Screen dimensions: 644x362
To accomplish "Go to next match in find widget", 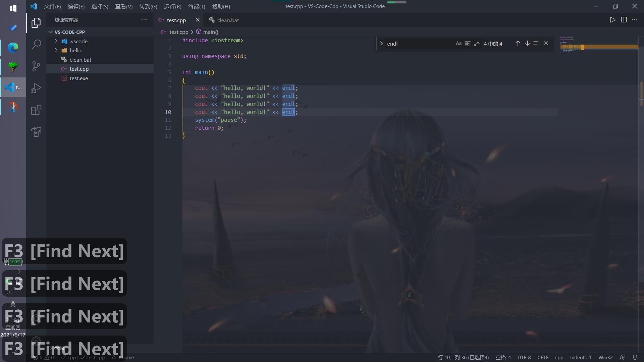I will (x=527, y=44).
